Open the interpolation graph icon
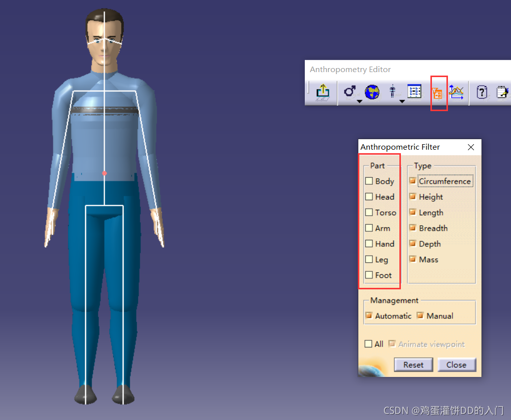The image size is (511, 420). pos(456,92)
